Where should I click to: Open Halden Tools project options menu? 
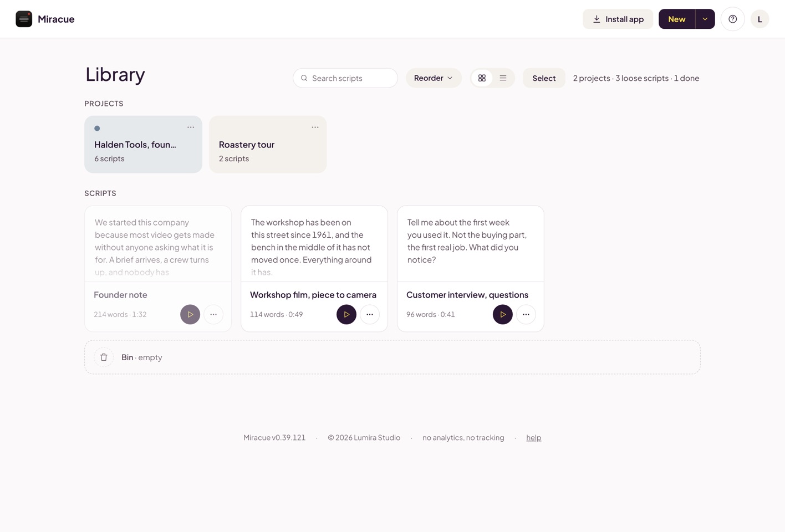click(x=191, y=127)
